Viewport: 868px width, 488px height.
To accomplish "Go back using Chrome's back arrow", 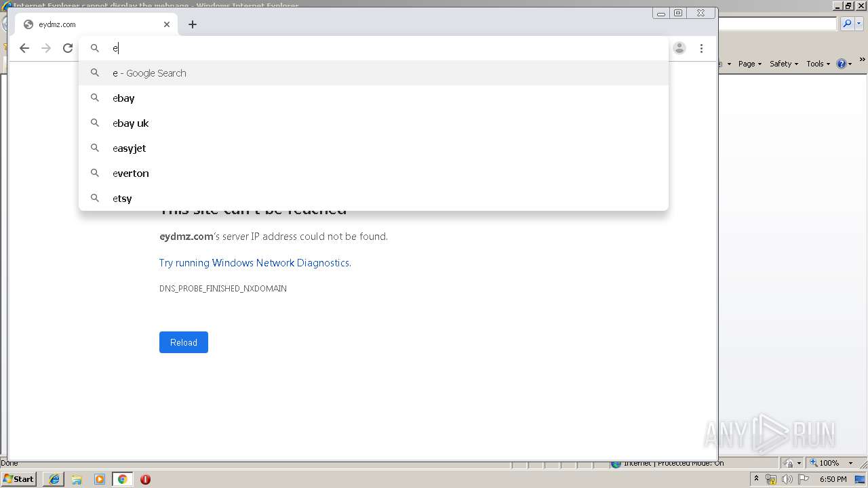I will pyautogui.click(x=24, y=48).
